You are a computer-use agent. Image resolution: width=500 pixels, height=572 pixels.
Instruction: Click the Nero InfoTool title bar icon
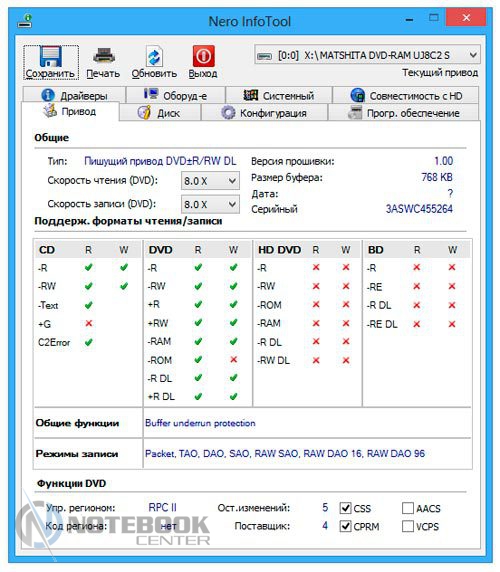(x=25, y=21)
